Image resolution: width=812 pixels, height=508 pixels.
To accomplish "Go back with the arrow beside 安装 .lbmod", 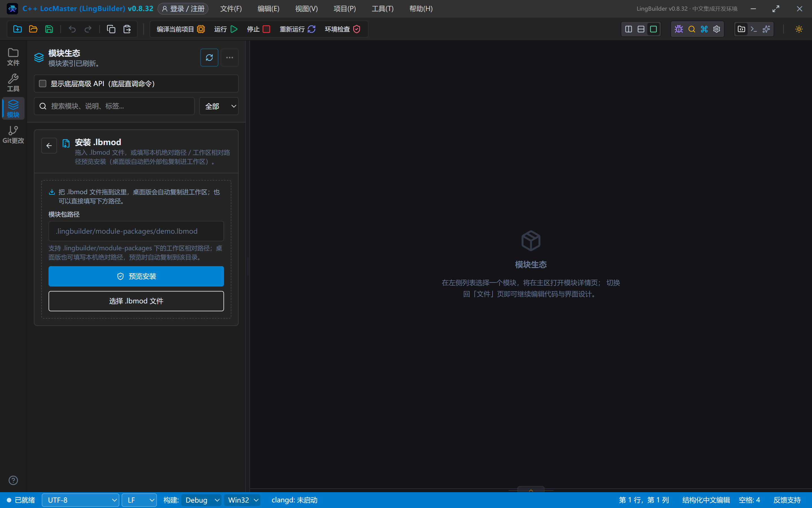I will (49, 145).
